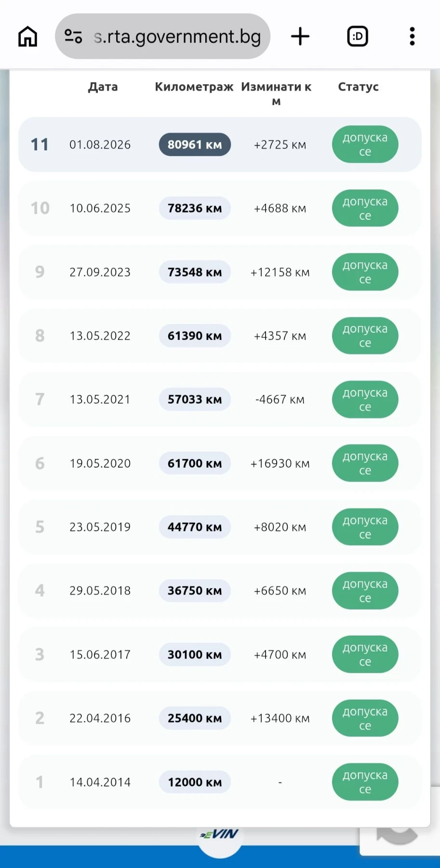Click the Статус column header
This screenshot has height=868, width=440.
[x=358, y=87]
